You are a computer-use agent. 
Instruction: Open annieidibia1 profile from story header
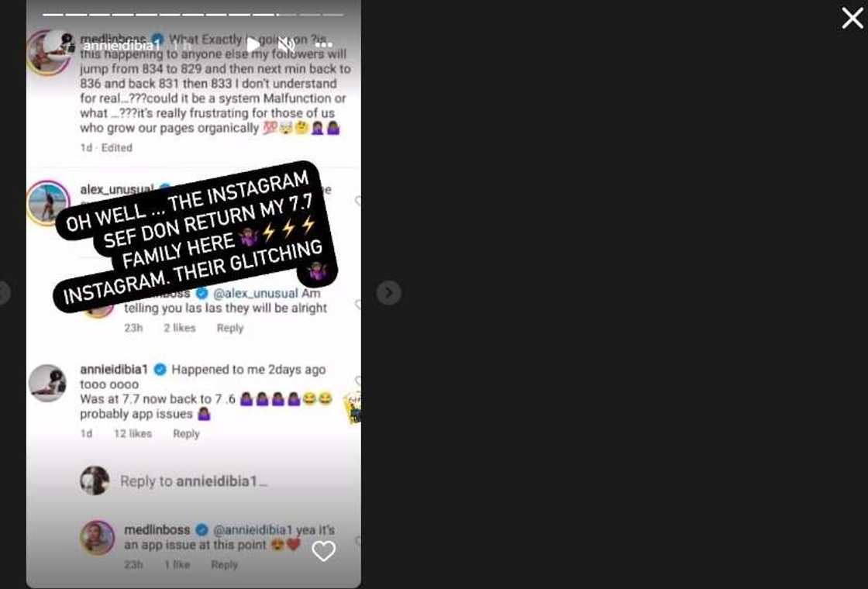(121, 46)
